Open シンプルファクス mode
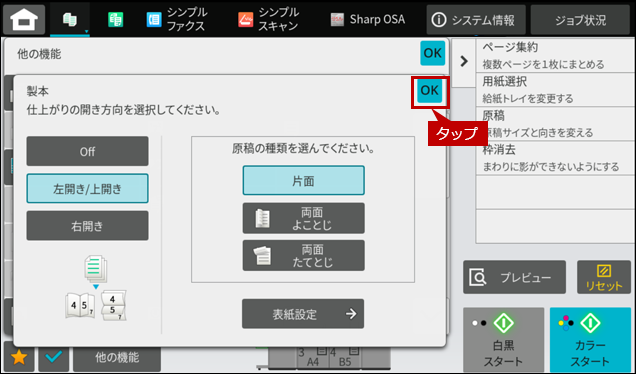 tap(177, 19)
